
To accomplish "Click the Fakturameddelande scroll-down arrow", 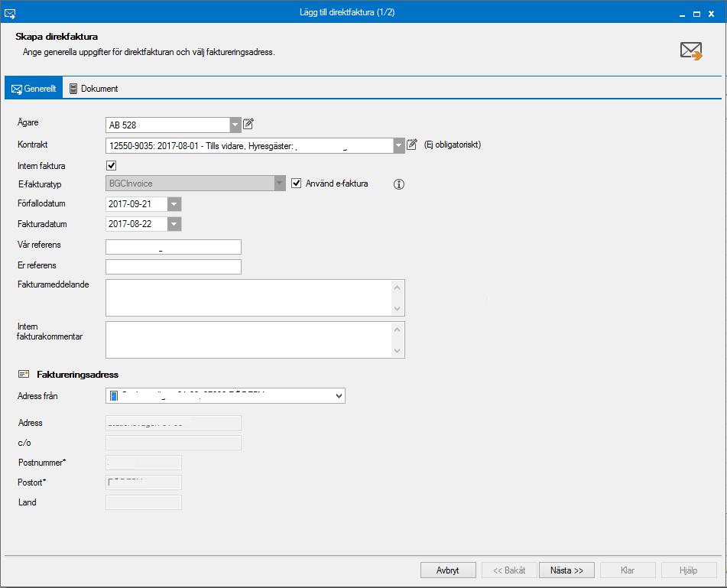I will coord(398,309).
